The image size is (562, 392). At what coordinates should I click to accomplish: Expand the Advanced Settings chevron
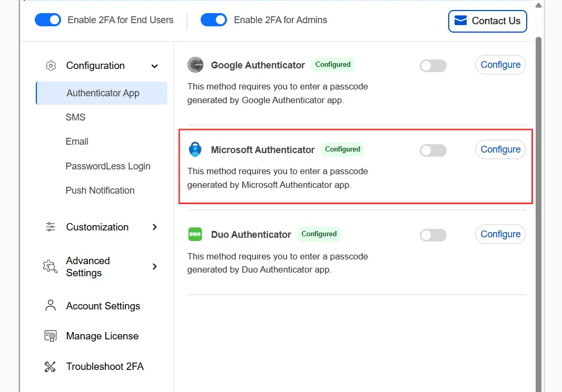point(154,266)
